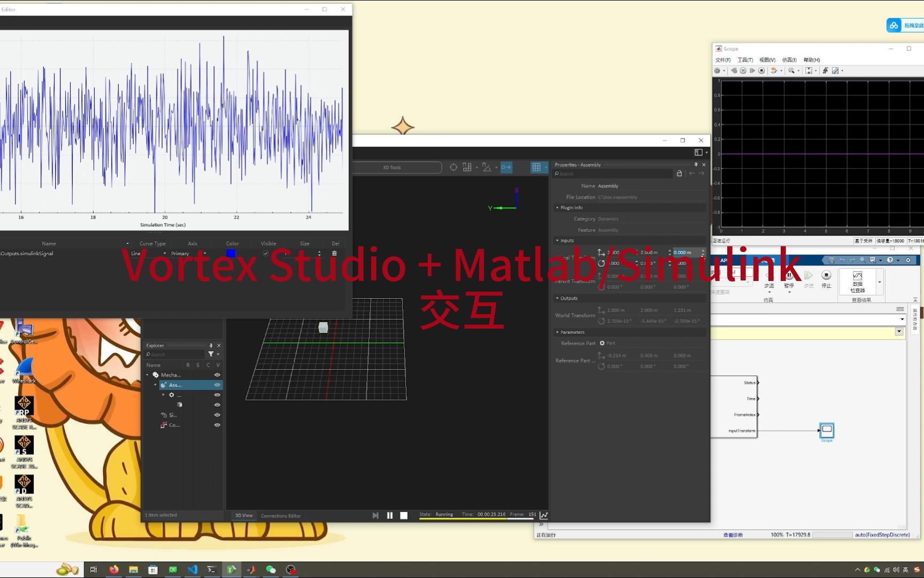The image size is (924, 578).
Task: Click the zoom magnifier in Scope toolbar
Action: [791, 71]
